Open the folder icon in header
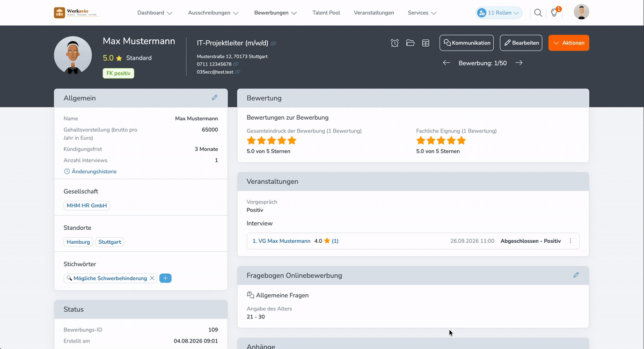Image resolution: width=644 pixels, height=349 pixels. (x=411, y=43)
